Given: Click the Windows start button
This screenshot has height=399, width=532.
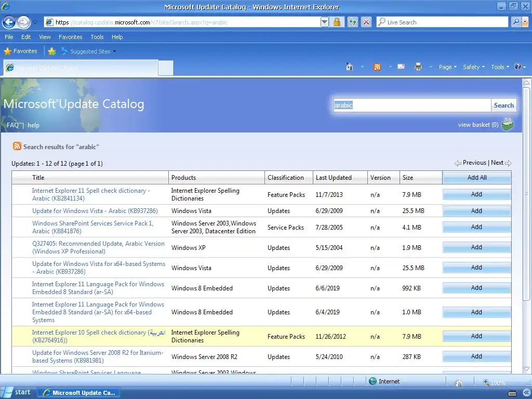Looking at the screenshot, I should point(17,392).
